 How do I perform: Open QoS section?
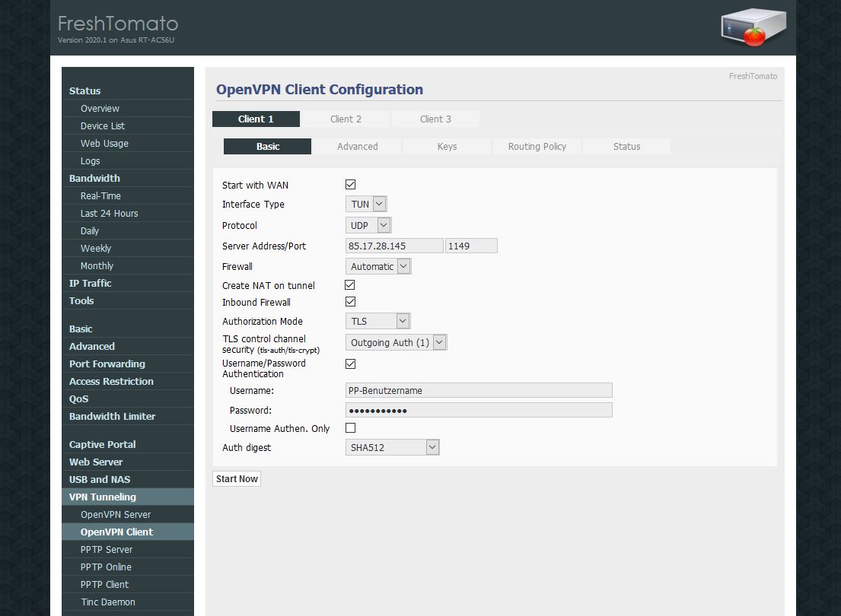point(128,398)
